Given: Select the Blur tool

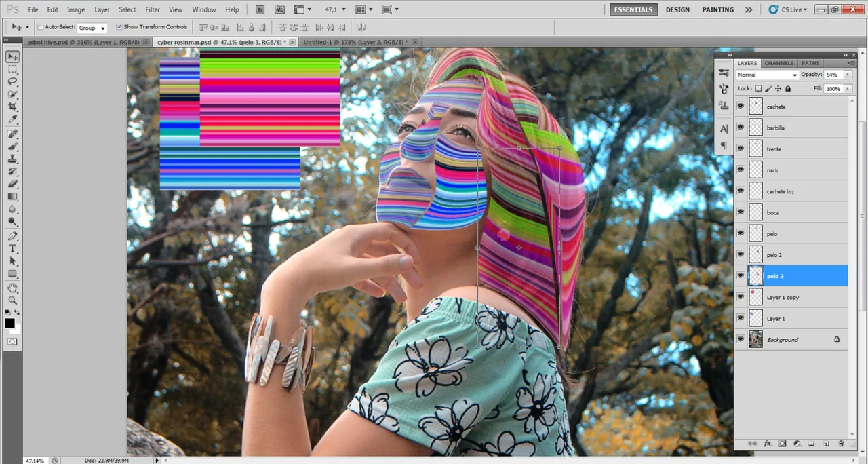Looking at the screenshot, I should [x=12, y=209].
